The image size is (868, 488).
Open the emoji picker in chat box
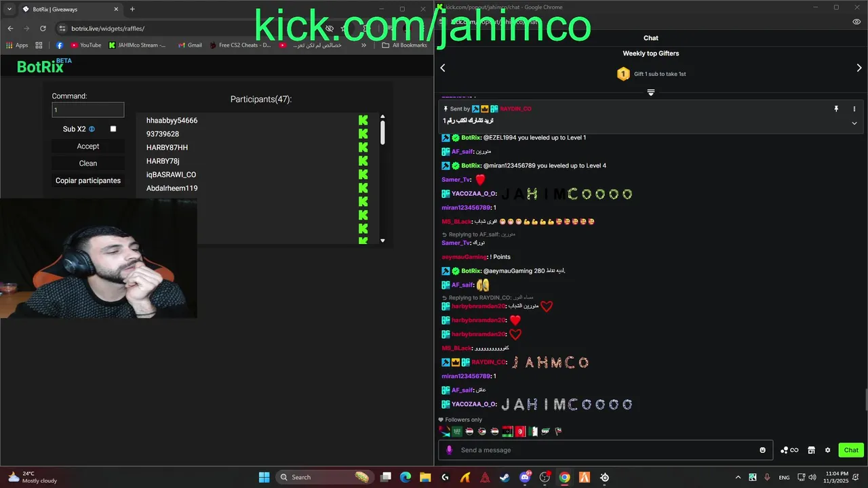pyautogui.click(x=762, y=450)
